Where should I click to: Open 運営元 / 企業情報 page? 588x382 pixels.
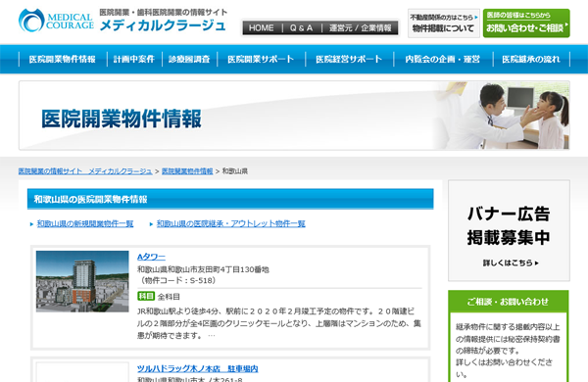[x=360, y=28]
